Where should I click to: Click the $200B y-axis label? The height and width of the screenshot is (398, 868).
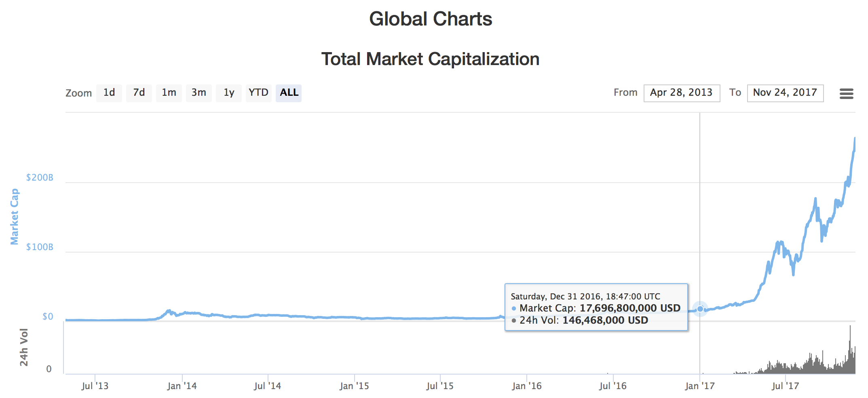coord(40,178)
